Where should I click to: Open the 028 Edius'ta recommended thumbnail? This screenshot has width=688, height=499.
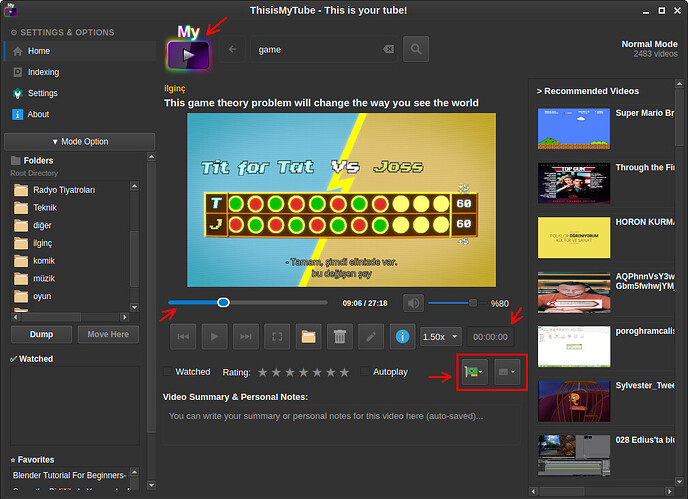(574, 456)
